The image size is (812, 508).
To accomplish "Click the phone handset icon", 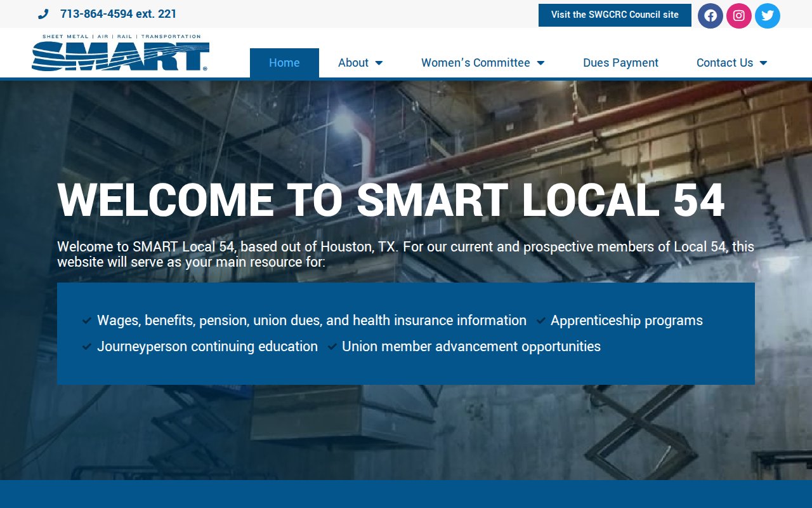I will 43,15.
